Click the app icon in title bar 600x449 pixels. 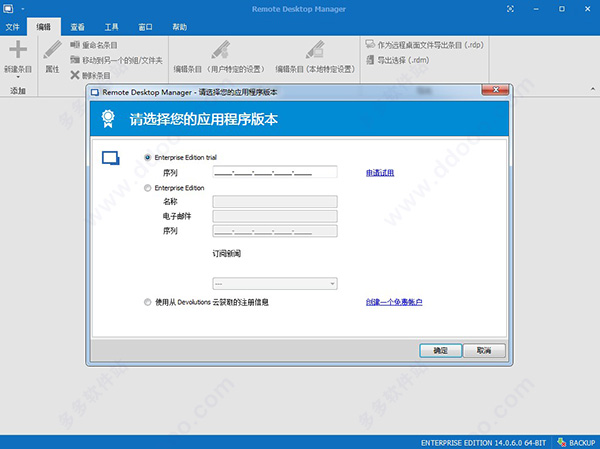(x=8, y=8)
